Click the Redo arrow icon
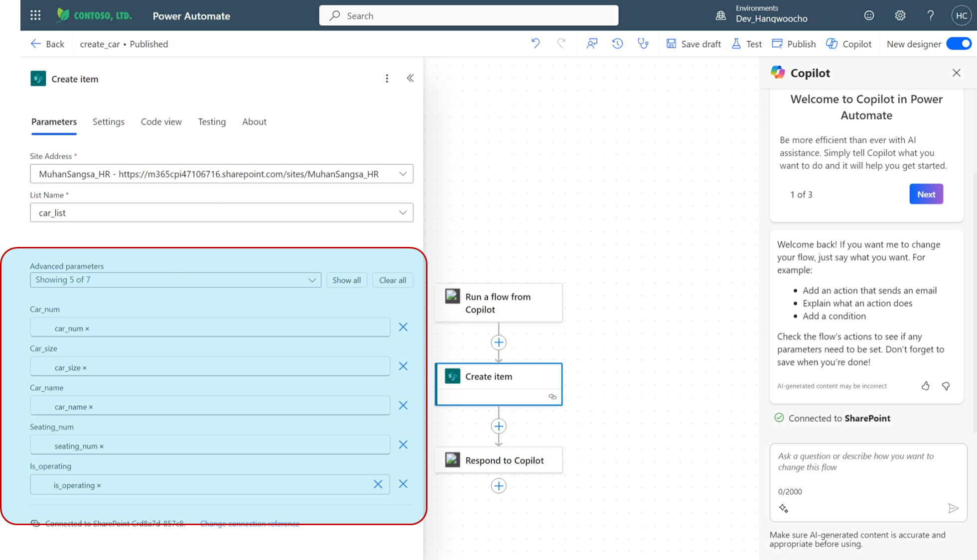 point(561,44)
